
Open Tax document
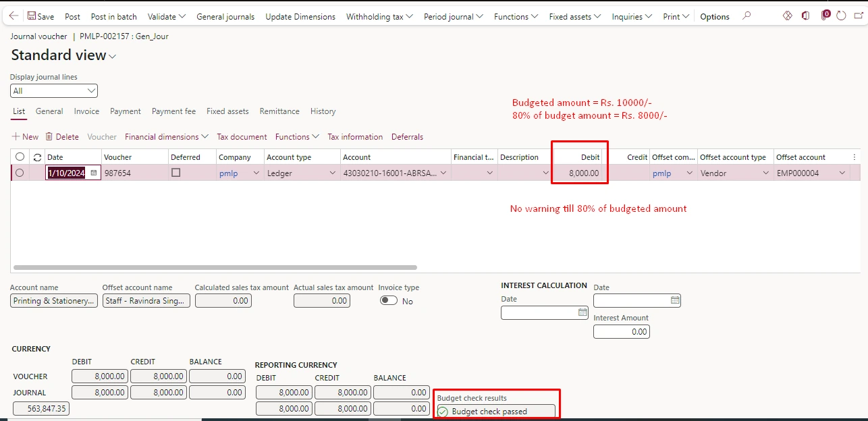(242, 137)
